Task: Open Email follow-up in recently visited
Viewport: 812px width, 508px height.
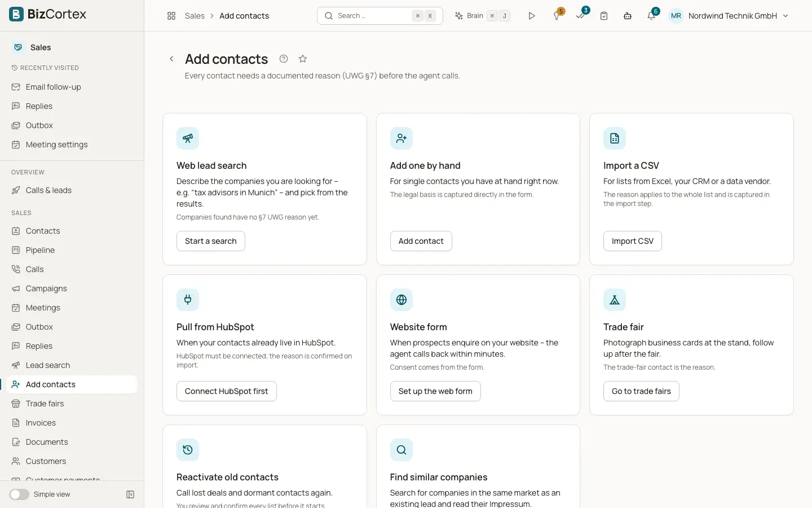Action: [72, 87]
